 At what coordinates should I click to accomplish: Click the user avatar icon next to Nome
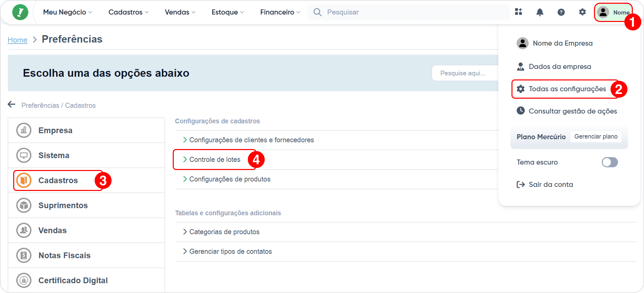[603, 12]
